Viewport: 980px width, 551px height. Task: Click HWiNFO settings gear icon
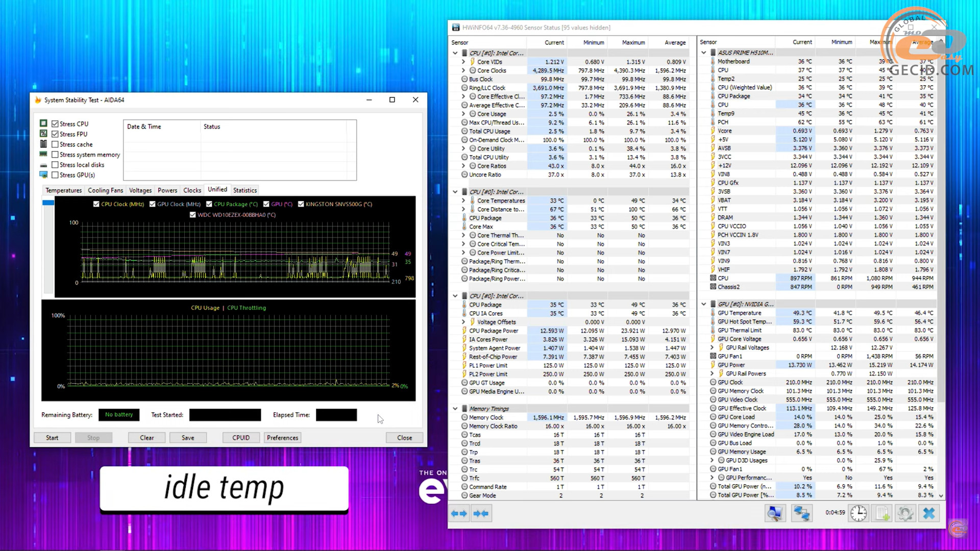(x=906, y=513)
